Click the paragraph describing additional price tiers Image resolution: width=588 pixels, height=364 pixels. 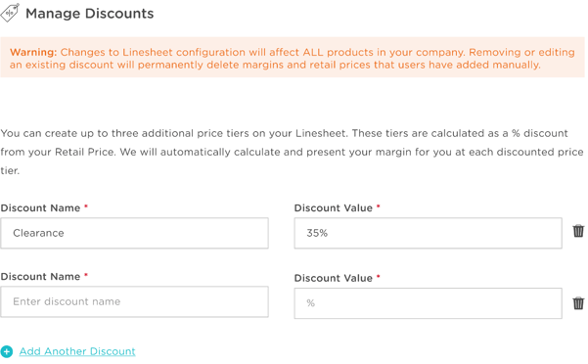coord(293,152)
